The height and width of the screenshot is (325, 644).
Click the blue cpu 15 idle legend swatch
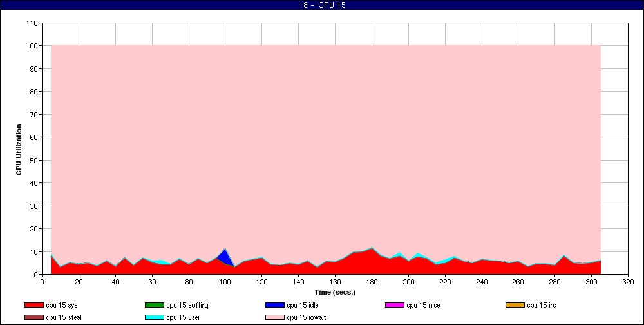tap(275, 305)
